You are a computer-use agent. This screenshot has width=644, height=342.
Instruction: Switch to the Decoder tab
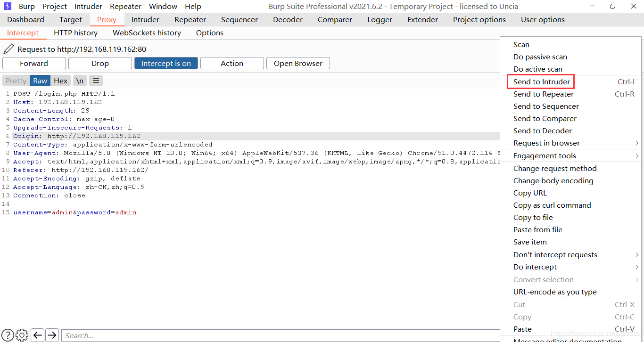288,19
